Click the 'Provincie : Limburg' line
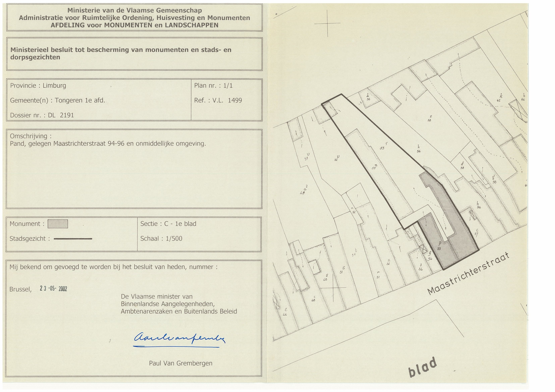The image size is (555, 392). click(38, 85)
